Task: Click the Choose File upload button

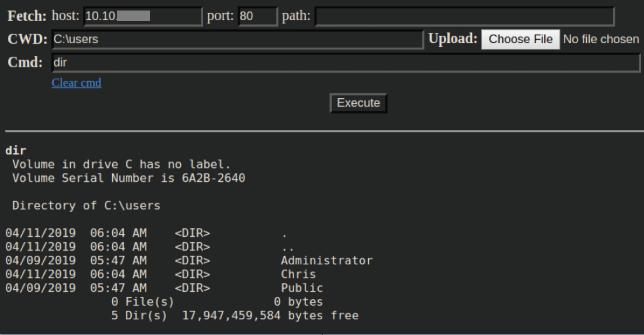Action: click(520, 39)
